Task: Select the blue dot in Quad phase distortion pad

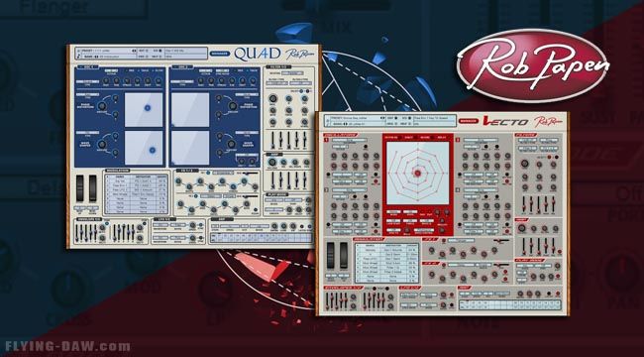Action: [x=148, y=108]
